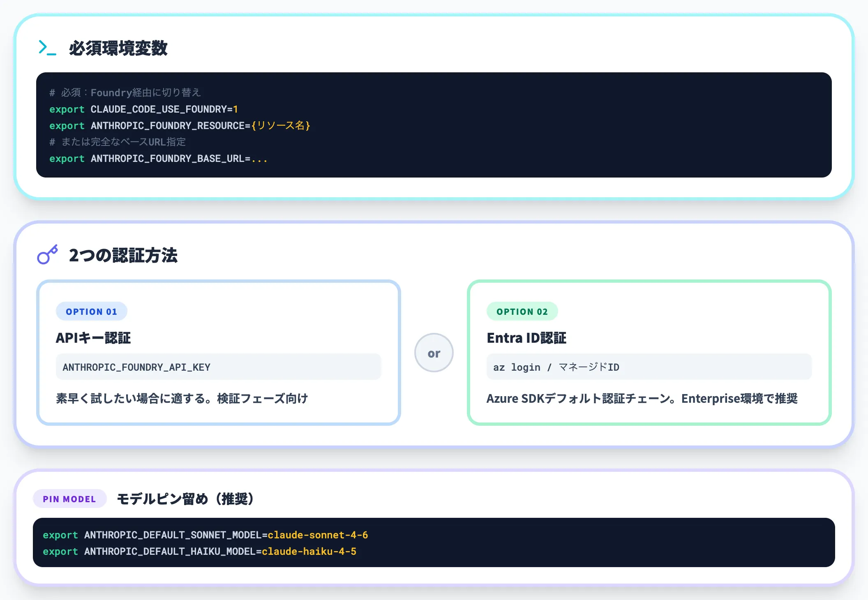Click the Entra ID認証 title

(x=526, y=338)
